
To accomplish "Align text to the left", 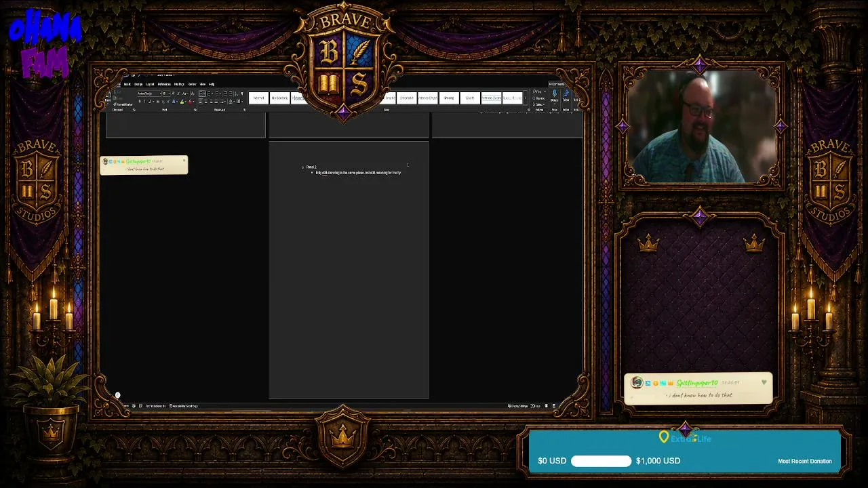I will click(201, 102).
